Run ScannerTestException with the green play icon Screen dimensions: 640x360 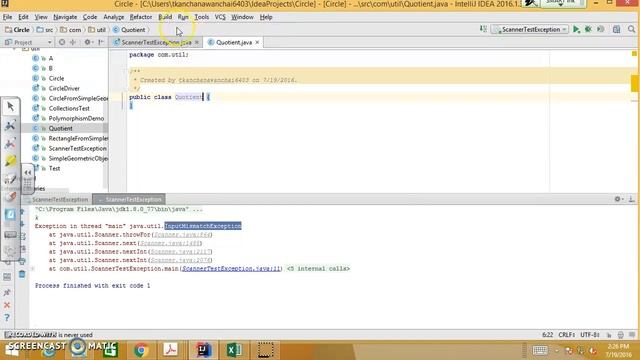576,29
